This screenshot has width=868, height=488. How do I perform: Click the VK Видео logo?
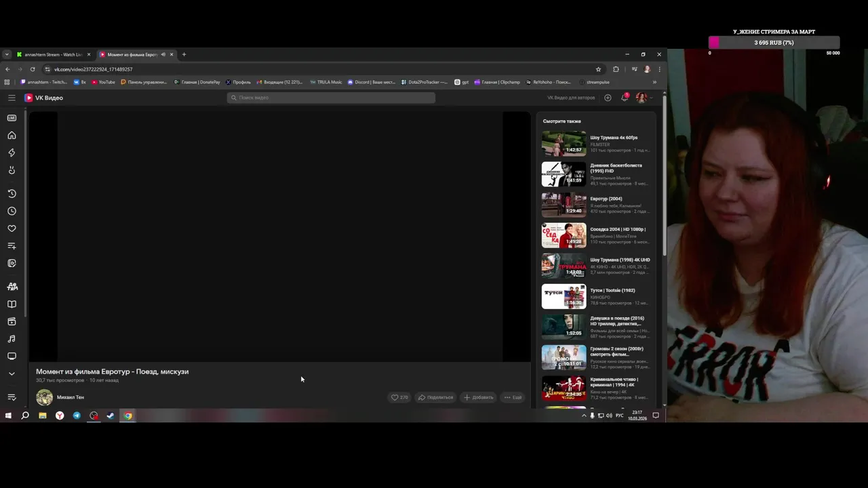44,98
